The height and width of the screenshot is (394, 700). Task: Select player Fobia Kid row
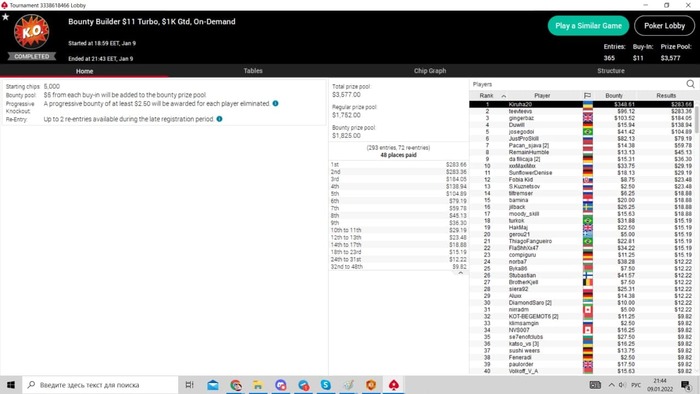[582, 179]
